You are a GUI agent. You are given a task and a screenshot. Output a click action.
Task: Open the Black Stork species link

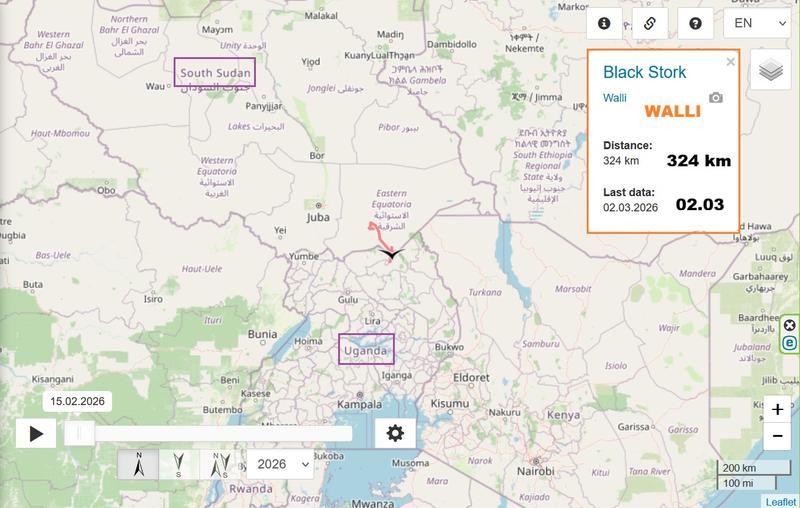click(x=644, y=72)
